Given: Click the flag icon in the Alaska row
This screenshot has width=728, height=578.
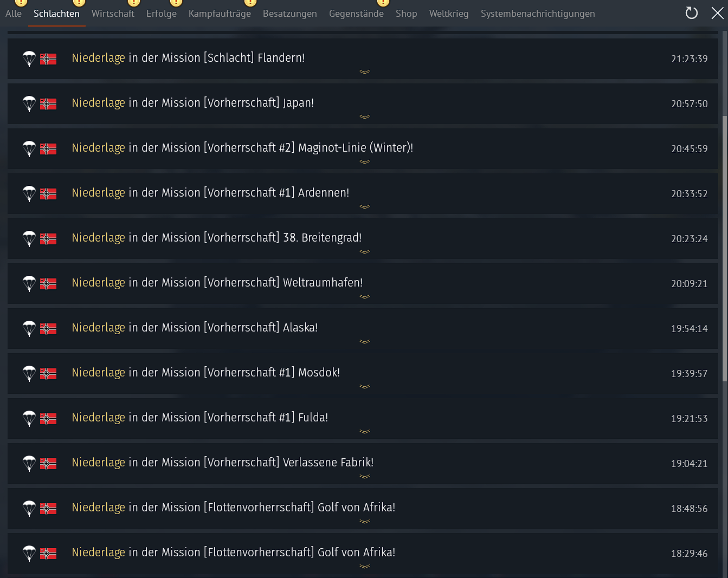Looking at the screenshot, I should click(x=48, y=328).
